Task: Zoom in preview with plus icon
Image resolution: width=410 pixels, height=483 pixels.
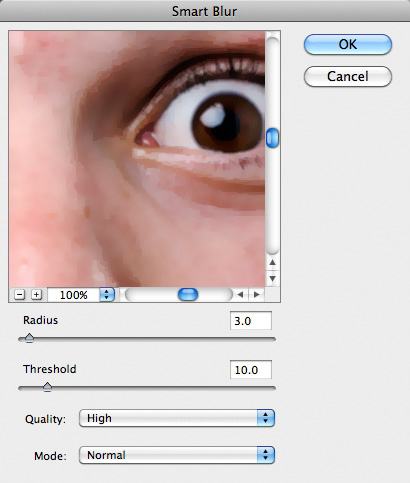Action: tap(36, 295)
